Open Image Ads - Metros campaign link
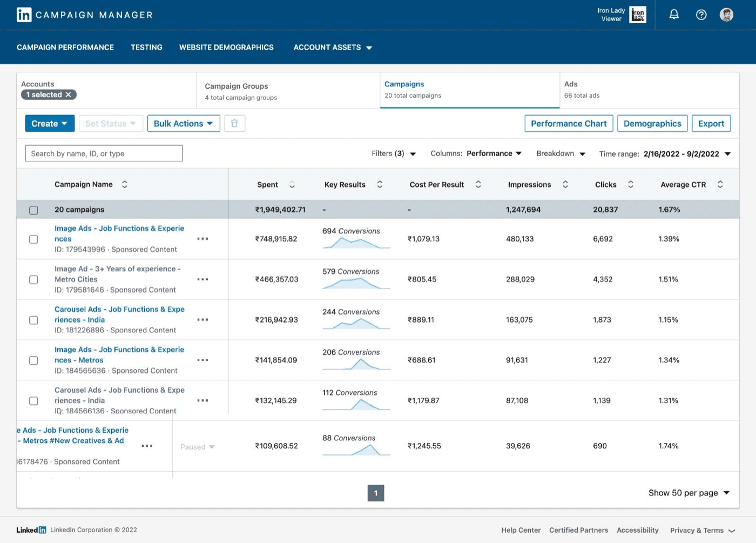 pyautogui.click(x=119, y=355)
